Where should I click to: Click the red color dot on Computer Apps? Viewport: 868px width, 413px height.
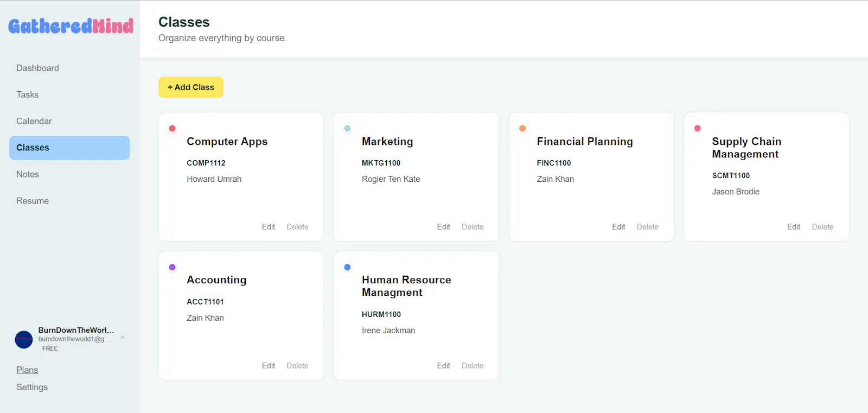173,129
